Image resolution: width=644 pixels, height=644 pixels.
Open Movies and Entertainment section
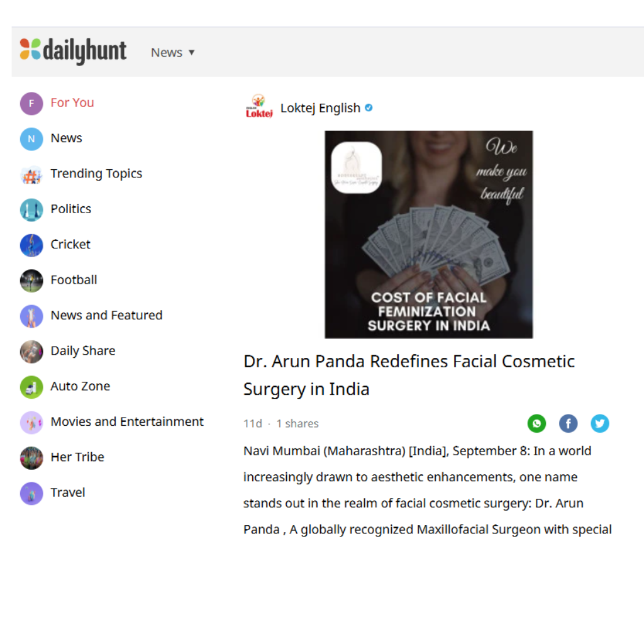127,422
